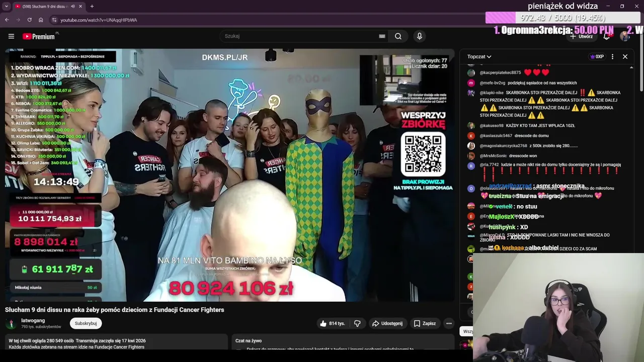The width and height of the screenshot is (644, 362).
Task: Go back in browser history
Action: [x=7, y=20]
